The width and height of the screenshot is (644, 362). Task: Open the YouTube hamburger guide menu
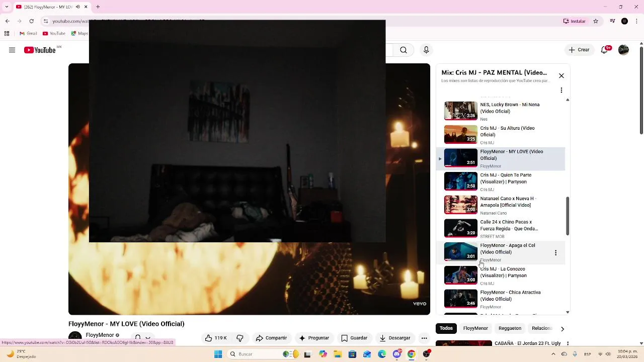(x=12, y=50)
